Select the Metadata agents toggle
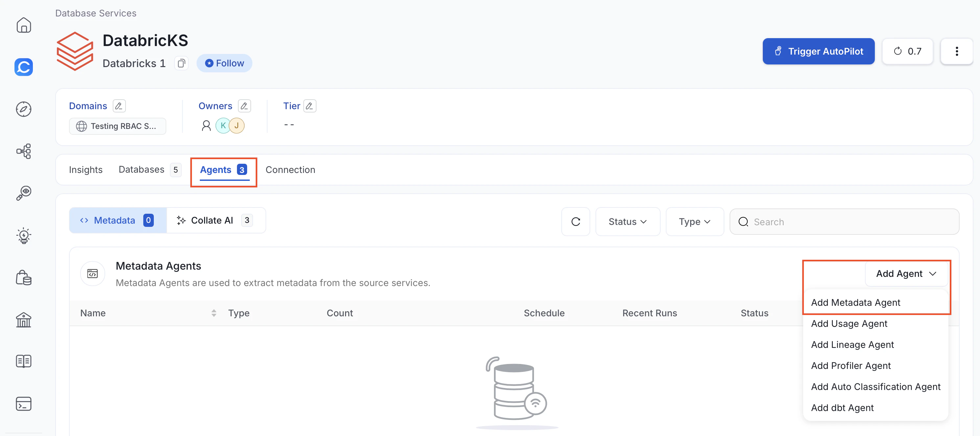 tap(118, 221)
